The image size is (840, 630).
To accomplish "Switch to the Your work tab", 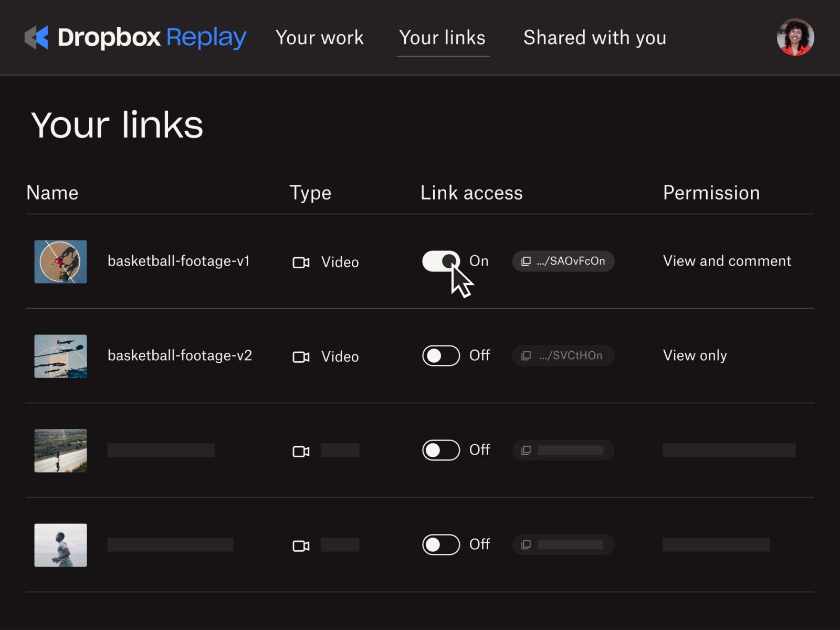I will tap(319, 38).
